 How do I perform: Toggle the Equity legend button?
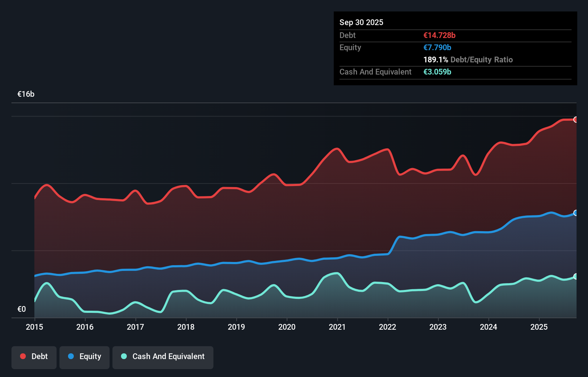(85, 357)
